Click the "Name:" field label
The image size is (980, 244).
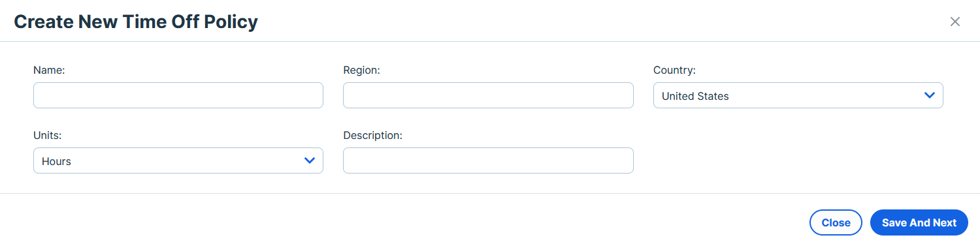pos(49,70)
